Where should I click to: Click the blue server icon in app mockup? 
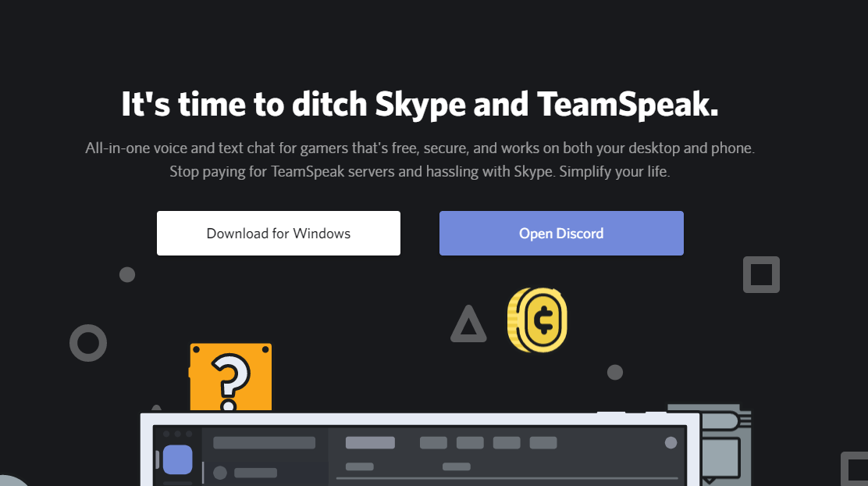178,459
